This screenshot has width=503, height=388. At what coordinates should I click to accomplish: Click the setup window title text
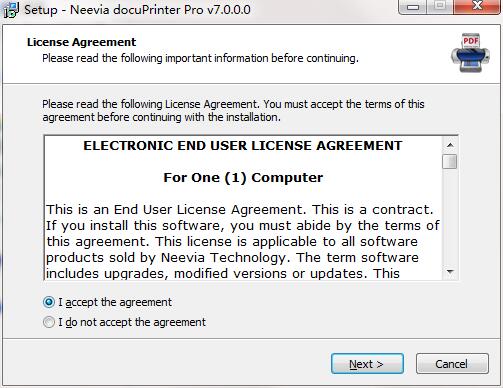137,10
